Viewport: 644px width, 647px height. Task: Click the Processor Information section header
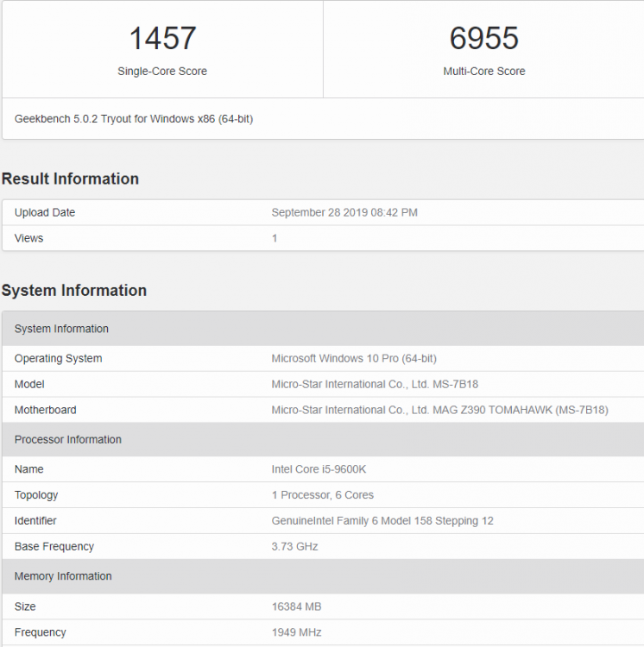click(323, 439)
